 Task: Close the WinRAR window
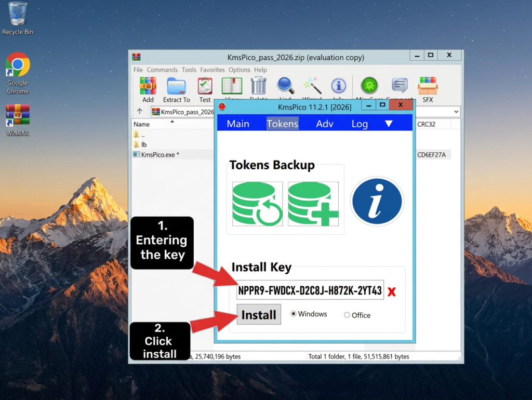point(449,55)
